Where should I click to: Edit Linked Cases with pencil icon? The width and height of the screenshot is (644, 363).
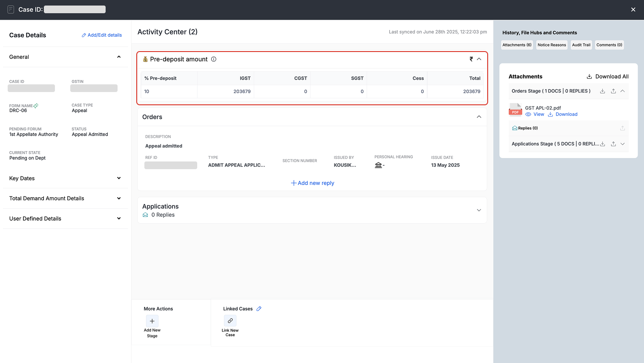[259, 308]
